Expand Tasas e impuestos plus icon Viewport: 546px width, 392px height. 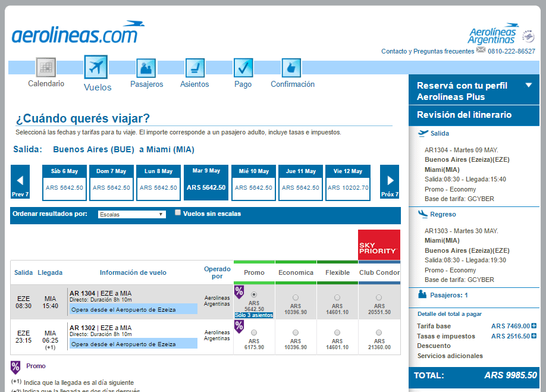(x=534, y=336)
